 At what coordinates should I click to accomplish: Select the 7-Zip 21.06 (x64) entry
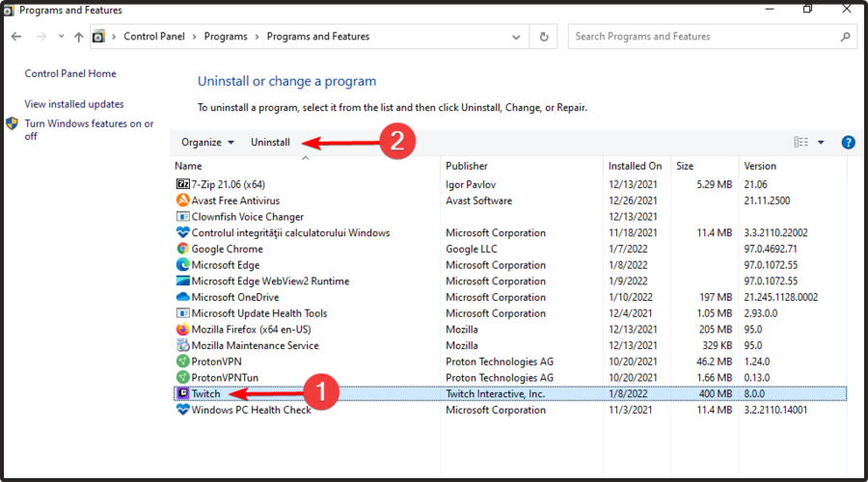228,184
